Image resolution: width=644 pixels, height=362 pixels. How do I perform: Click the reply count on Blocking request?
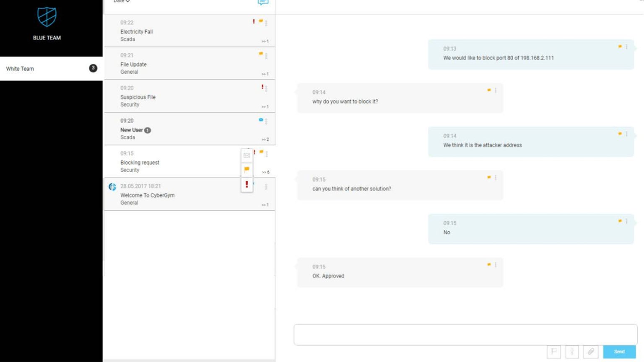click(266, 172)
